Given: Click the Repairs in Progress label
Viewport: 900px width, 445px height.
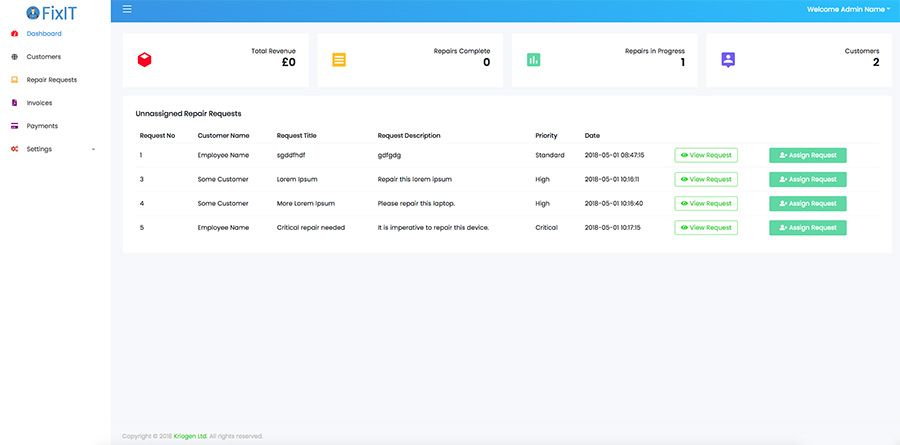Looking at the screenshot, I should pyautogui.click(x=655, y=51).
